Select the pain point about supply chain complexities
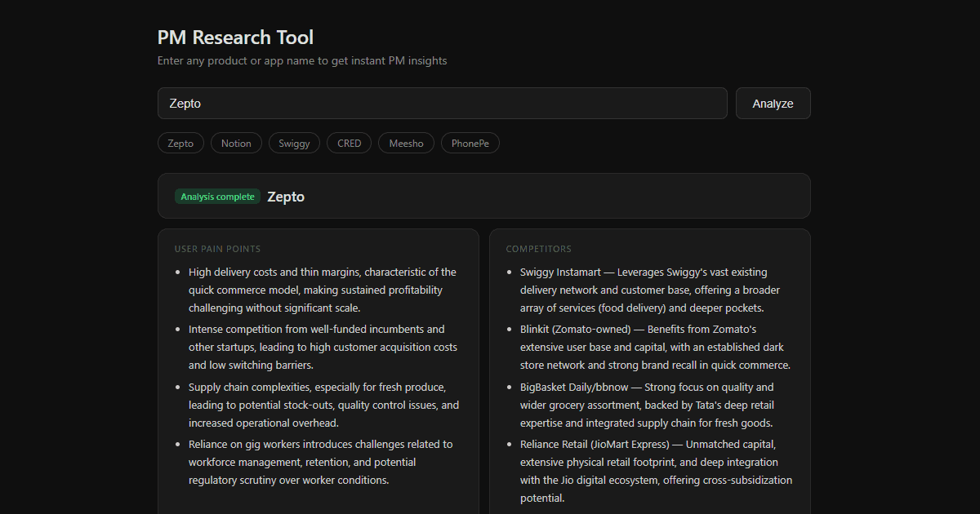This screenshot has height=514, width=980. point(323,405)
